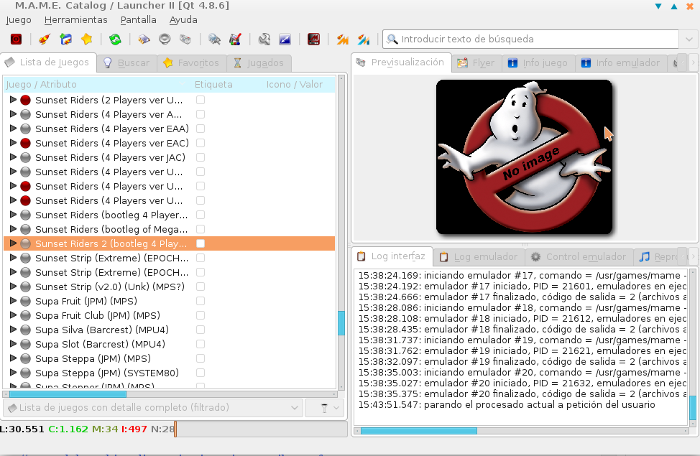The width and height of the screenshot is (700, 456).
Task: Click the Icono / Valor column header
Action: [x=295, y=84]
